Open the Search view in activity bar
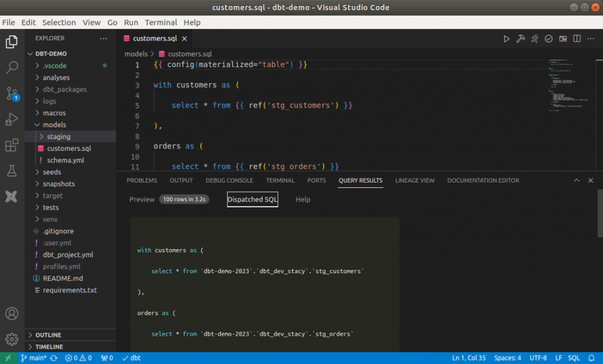 click(12, 67)
